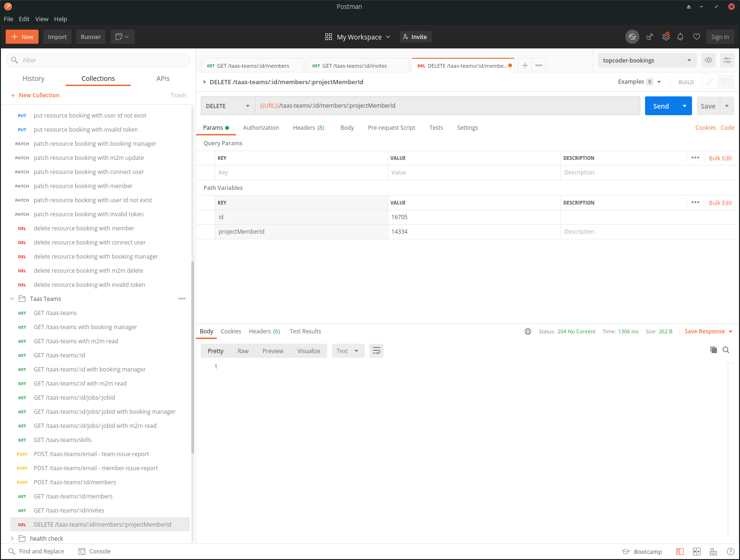Click the request URL field
This screenshot has width=740, height=560.
coord(448,106)
